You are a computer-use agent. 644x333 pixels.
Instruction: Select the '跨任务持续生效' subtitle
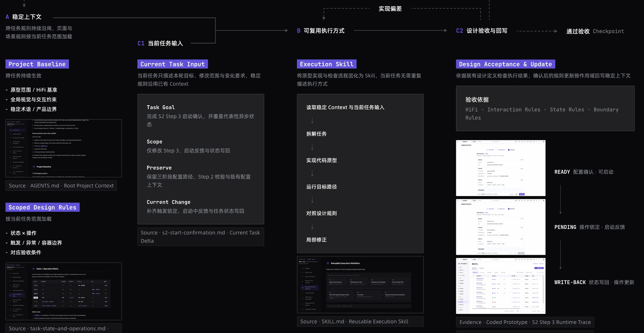click(23, 75)
